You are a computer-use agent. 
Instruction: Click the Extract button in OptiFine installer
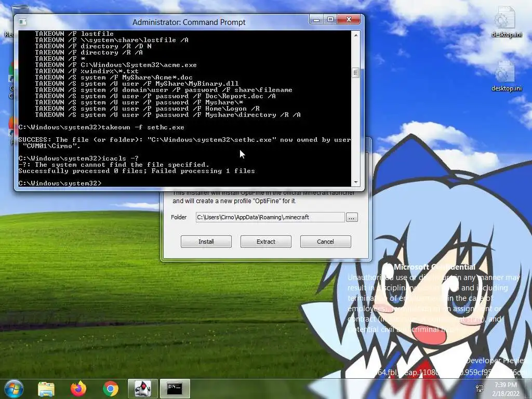pos(265,242)
